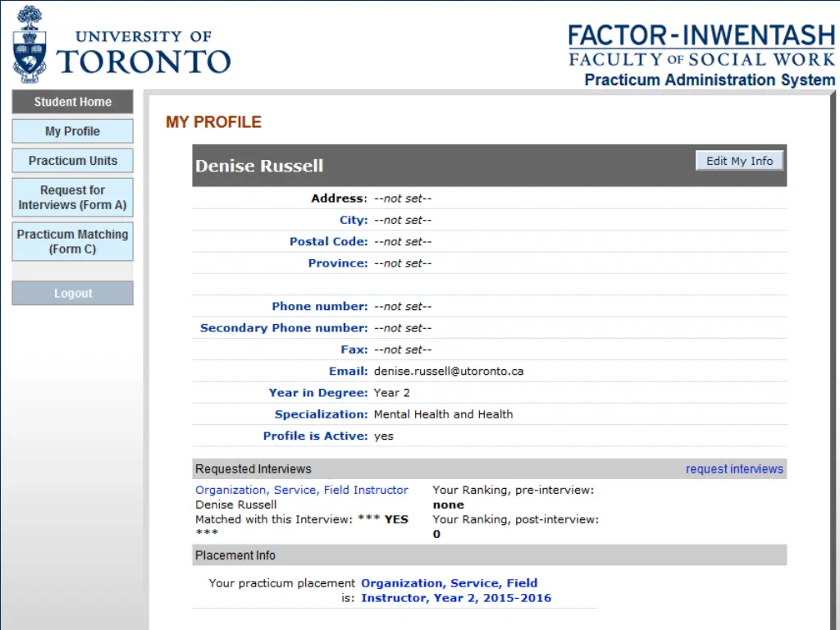840x630 pixels.
Task: Click the pre-interview ranking value none
Action: 449,504
